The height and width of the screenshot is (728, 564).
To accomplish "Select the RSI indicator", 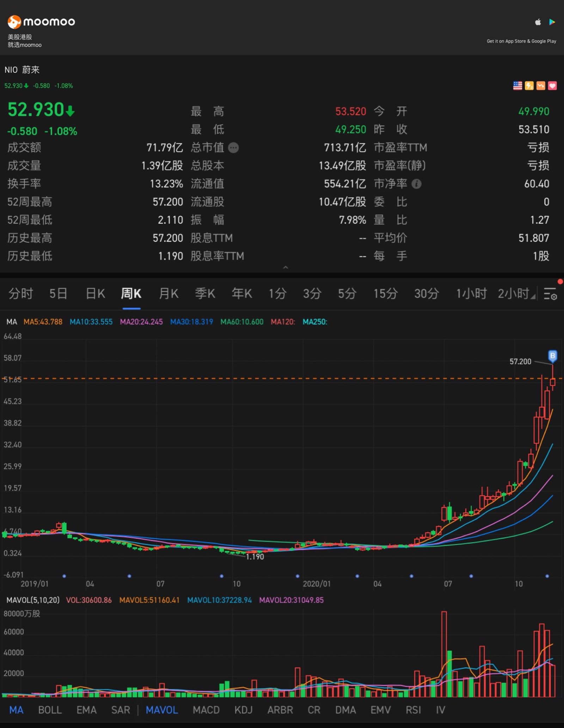I will [x=413, y=710].
